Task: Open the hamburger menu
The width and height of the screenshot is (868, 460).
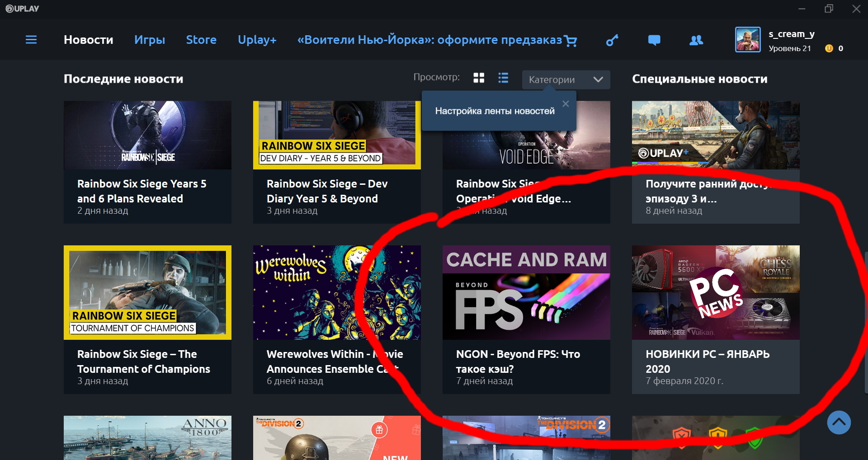Action: [x=31, y=40]
